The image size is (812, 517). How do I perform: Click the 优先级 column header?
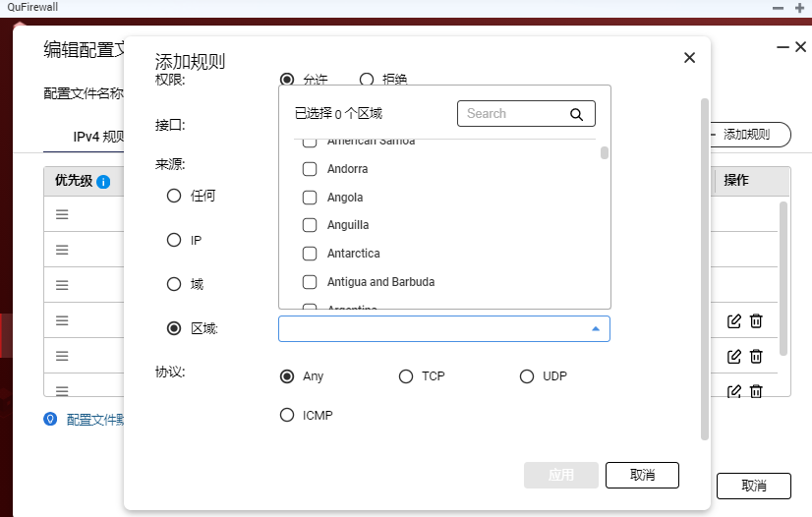pyautogui.click(x=74, y=181)
